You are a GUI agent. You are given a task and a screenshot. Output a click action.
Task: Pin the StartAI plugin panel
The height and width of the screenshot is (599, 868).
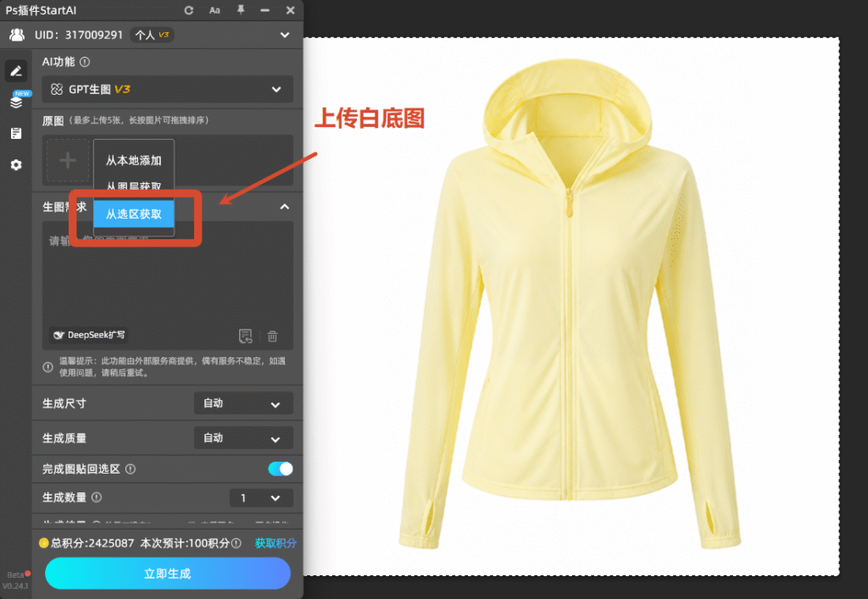point(240,10)
